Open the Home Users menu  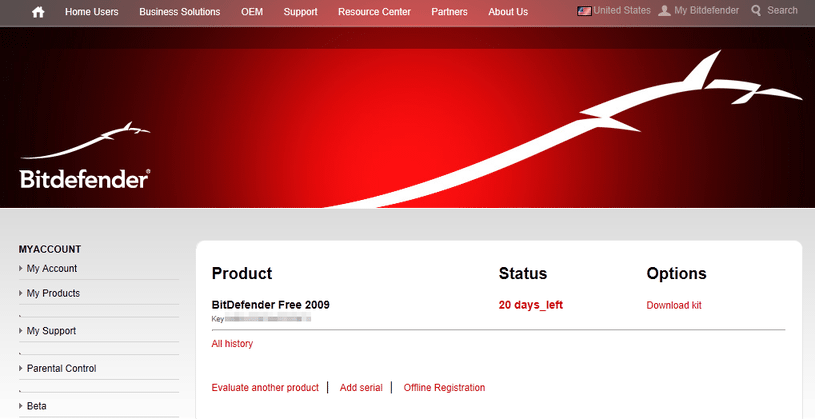point(91,11)
